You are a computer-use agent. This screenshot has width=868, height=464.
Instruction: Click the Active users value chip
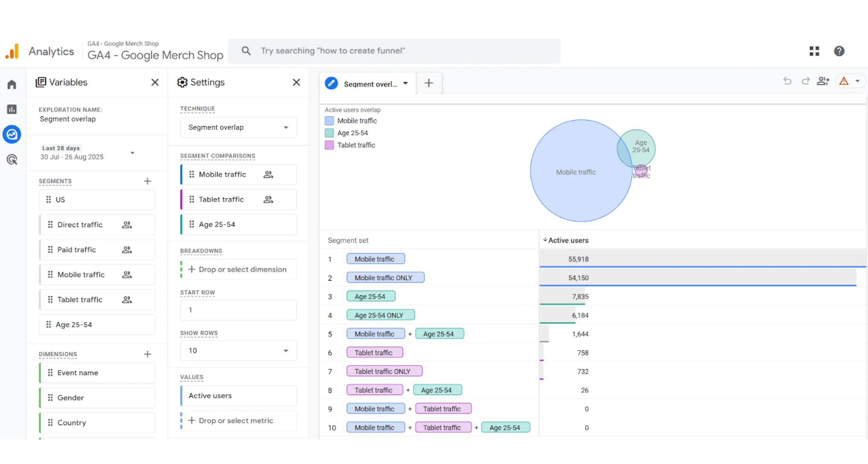pos(238,396)
